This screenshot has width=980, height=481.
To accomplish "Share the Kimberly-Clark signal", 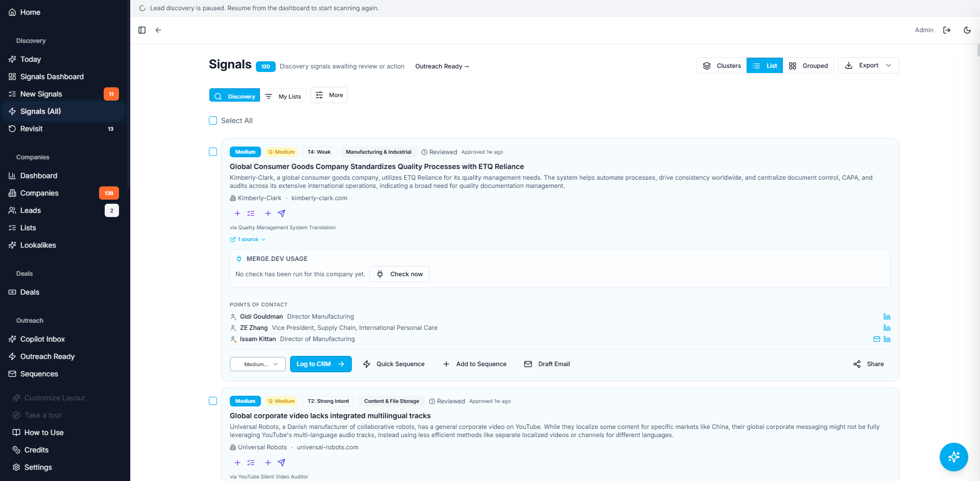I will [x=868, y=364].
